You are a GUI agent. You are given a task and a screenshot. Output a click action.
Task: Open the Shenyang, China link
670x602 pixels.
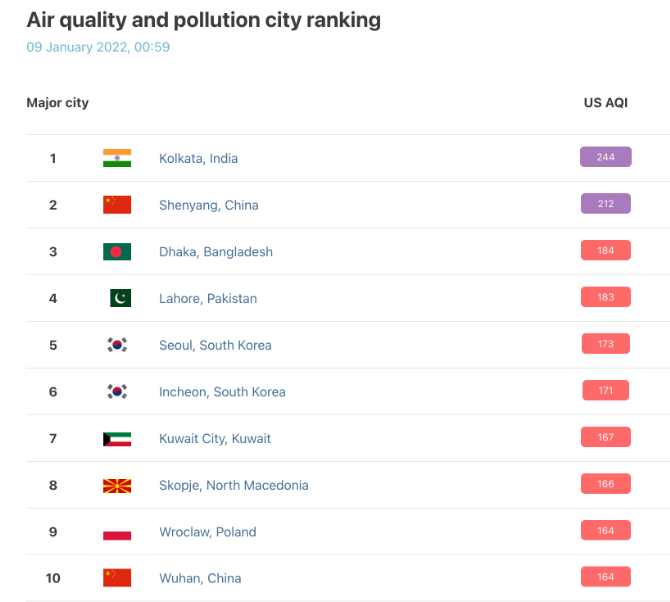(x=209, y=205)
